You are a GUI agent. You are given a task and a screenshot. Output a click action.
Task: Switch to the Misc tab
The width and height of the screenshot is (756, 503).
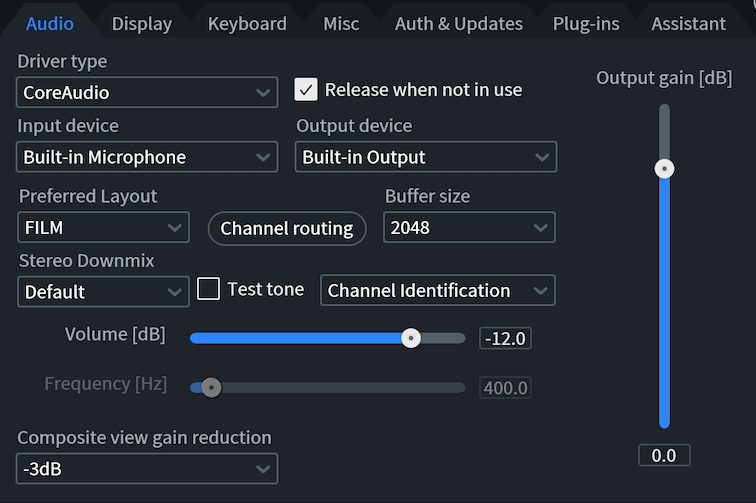(x=341, y=24)
